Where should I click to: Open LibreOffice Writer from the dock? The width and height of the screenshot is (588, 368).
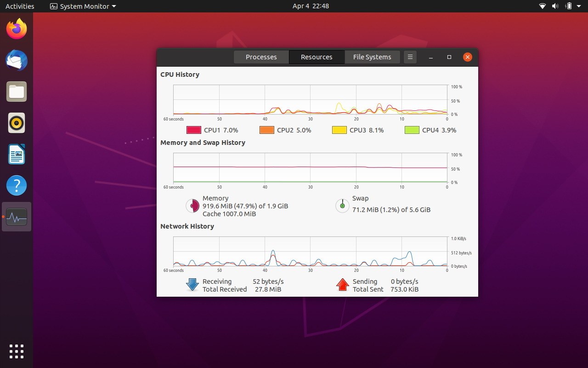click(17, 154)
